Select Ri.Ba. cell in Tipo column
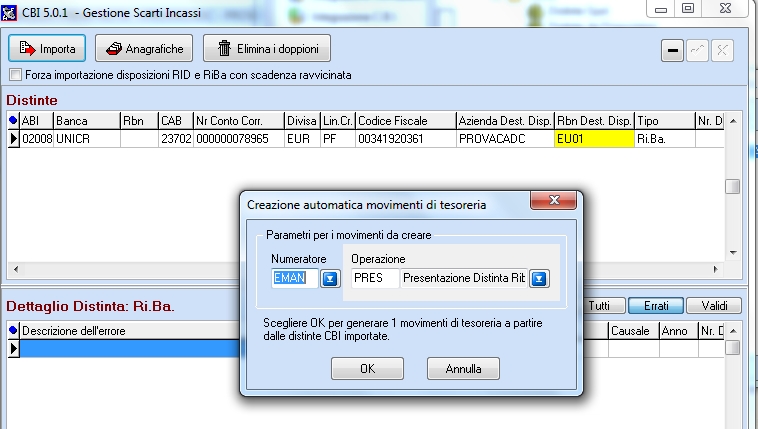758x429 pixels. pyautogui.click(x=664, y=139)
